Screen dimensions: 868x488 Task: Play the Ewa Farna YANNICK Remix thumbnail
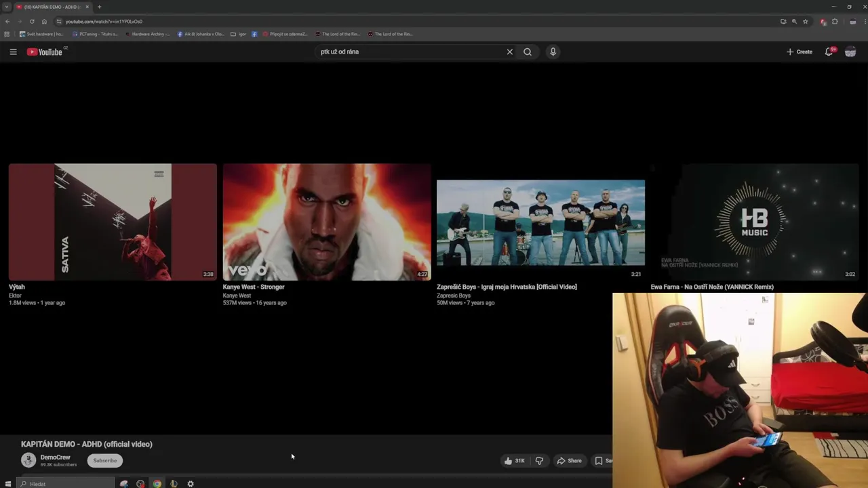(x=755, y=222)
